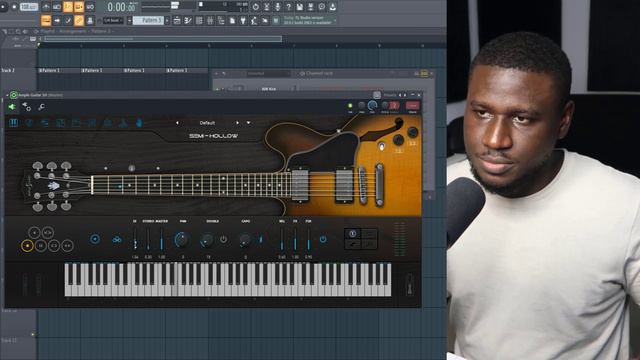Image resolution: width=640 pixels, height=360 pixels.
Task: Open the fifth tab icon in Ample Guitar
Action: pos(76,123)
